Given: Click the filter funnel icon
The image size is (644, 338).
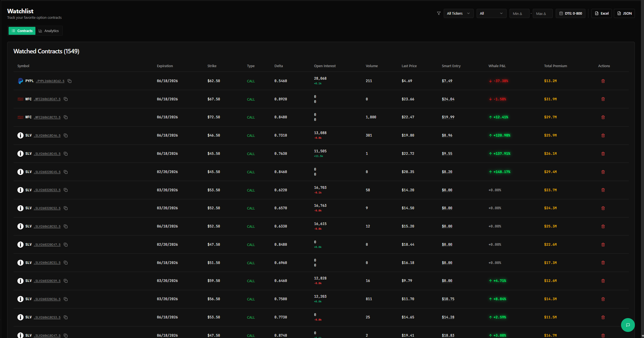Looking at the screenshot, I should coord(439,13).
